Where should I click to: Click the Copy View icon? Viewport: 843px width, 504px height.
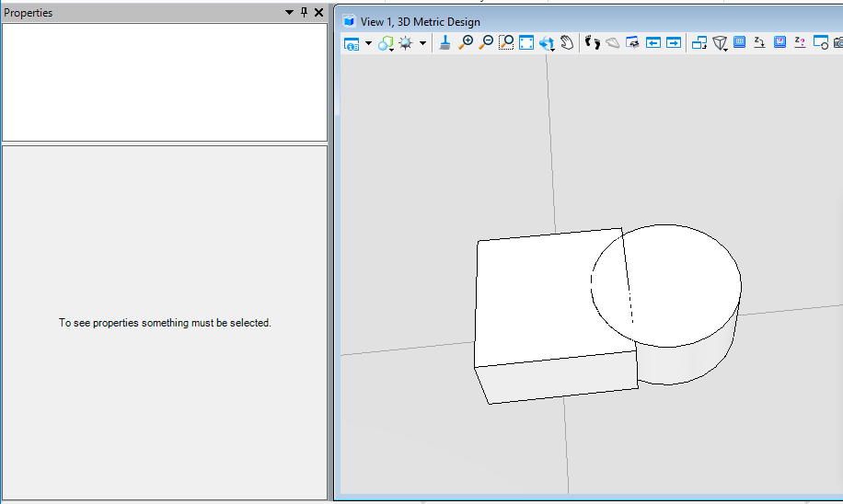pos(699,43)
